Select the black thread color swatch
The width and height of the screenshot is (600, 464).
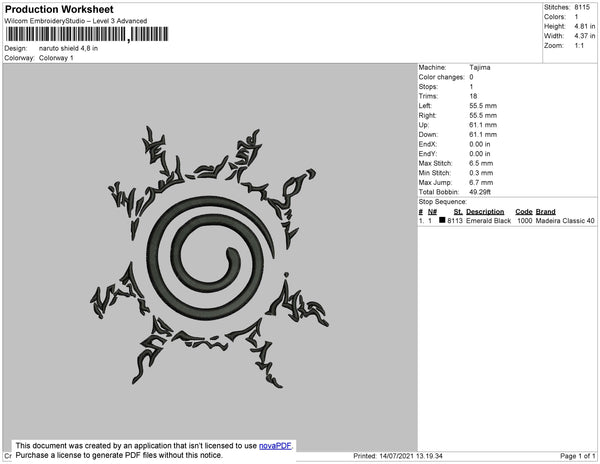click(442, 220)
